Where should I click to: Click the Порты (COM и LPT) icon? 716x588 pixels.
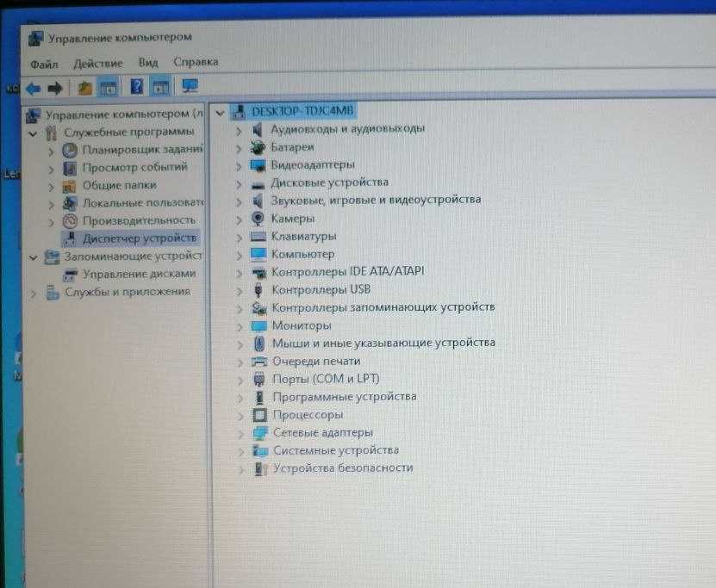tap(259, 379)
